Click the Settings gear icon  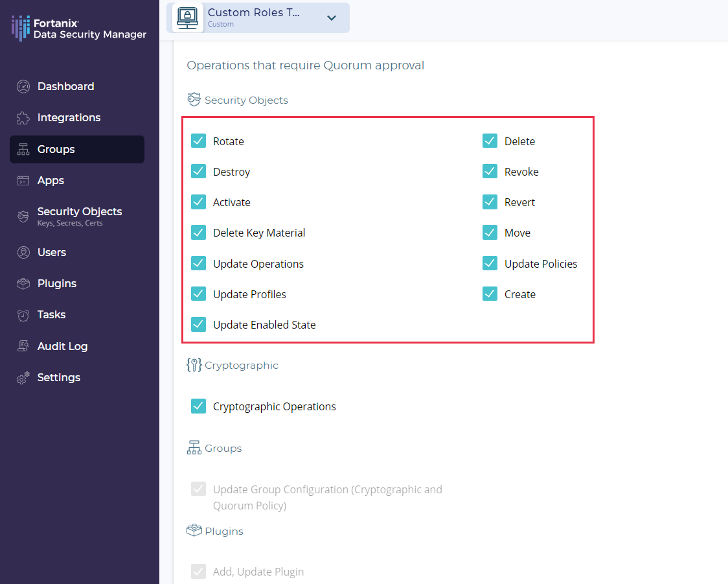tap(23, 379)
